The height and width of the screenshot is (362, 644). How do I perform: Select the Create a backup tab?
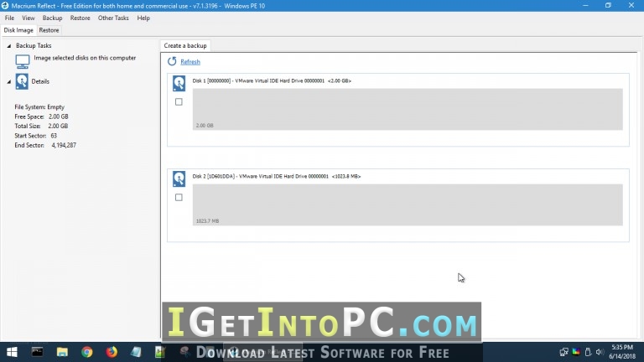pyautogui.click(x=185, y=45)
